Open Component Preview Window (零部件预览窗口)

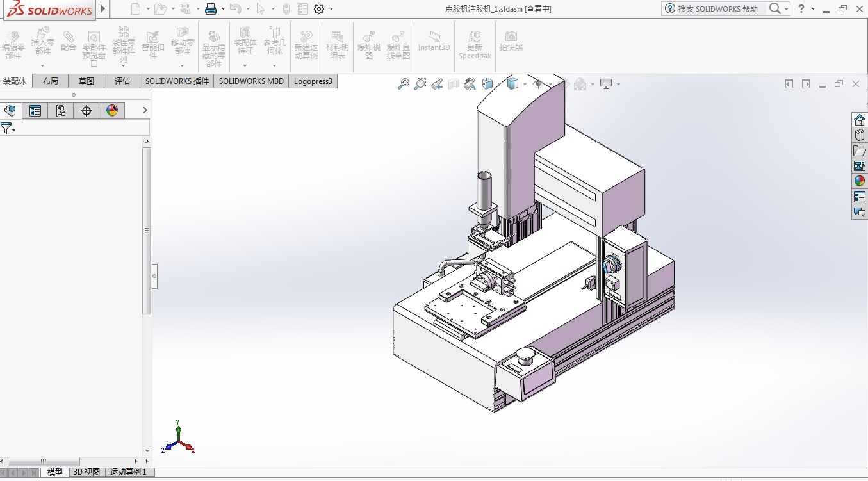point(94,48)
